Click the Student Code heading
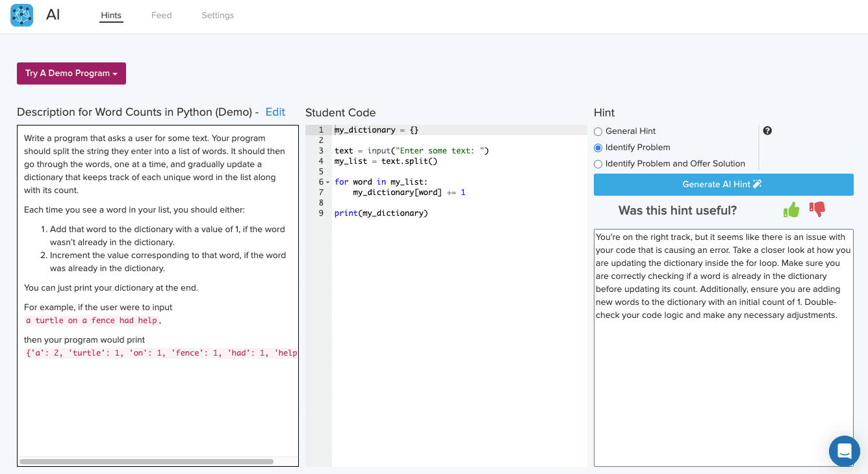Viewport: 868px width, 474px height. 340,112
